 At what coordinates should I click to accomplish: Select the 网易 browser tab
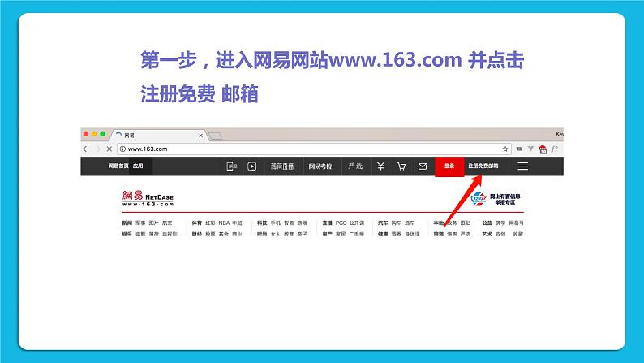159,136
